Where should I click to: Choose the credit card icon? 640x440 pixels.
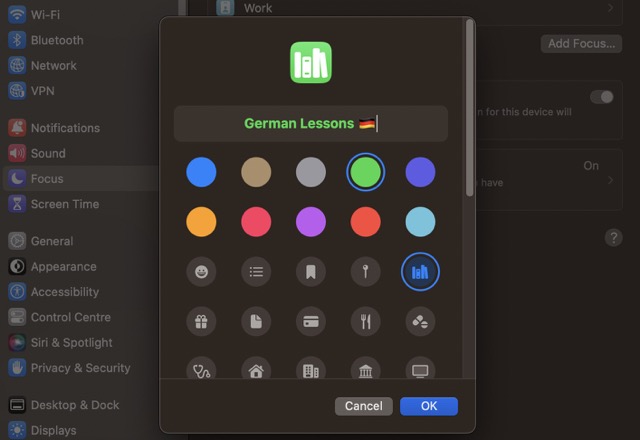click(x=311, y=321)
